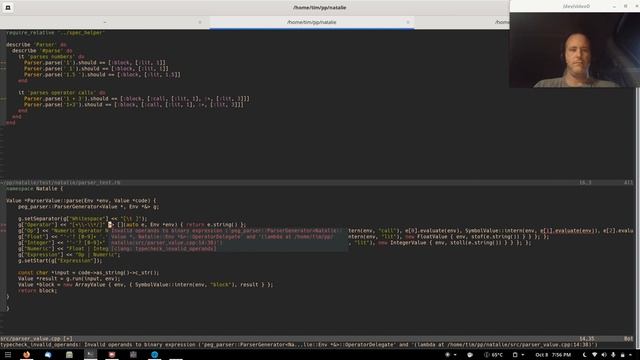
Task: Click the lock icon in system tray
Action: pos(623,355)
